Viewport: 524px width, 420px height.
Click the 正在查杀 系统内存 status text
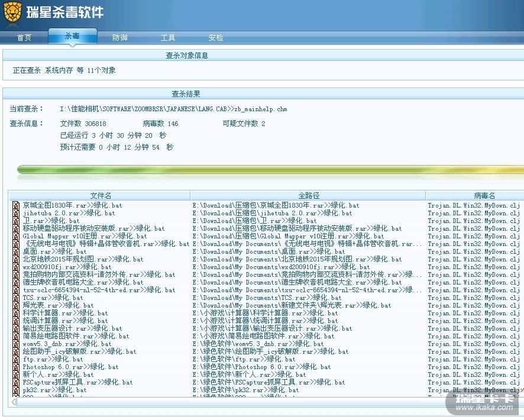64,70
